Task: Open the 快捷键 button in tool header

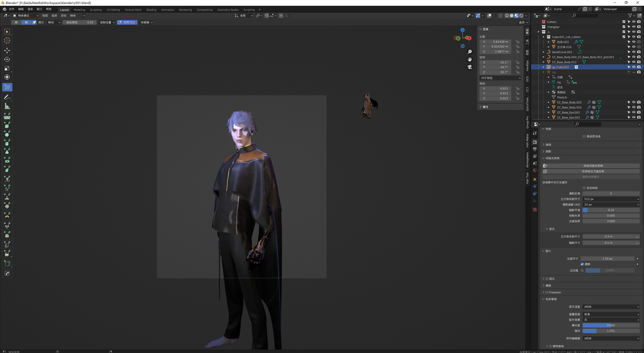Action: 146,22
